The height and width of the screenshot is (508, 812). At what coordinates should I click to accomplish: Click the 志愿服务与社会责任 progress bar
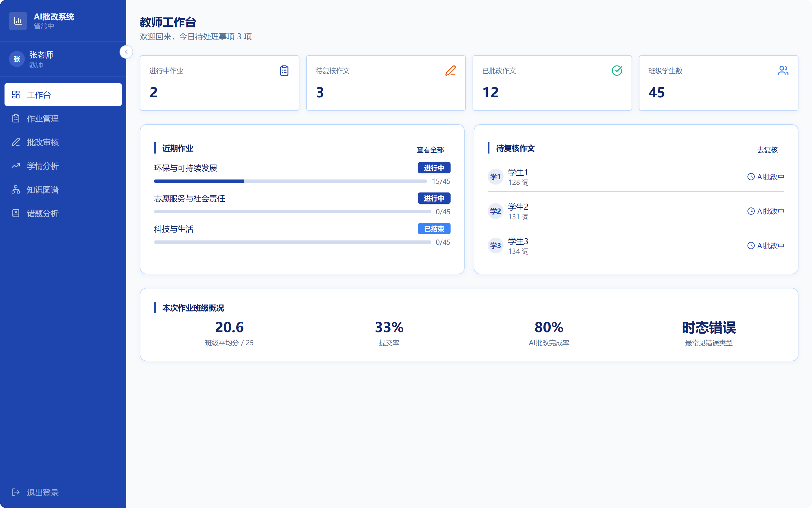pos(292,212)
